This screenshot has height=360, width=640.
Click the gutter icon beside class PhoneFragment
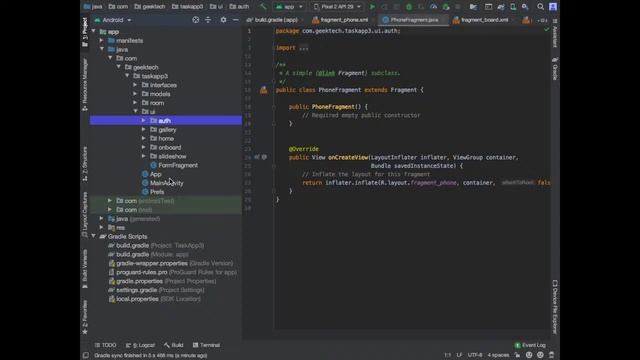pyautogui.click(x=264, y=90)
